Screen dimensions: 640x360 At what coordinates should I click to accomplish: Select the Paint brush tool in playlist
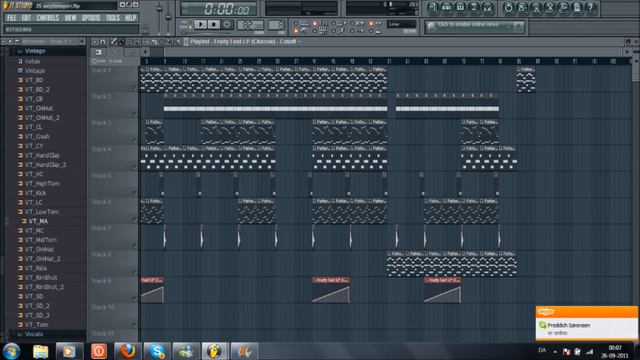click(x=121, y=42)
